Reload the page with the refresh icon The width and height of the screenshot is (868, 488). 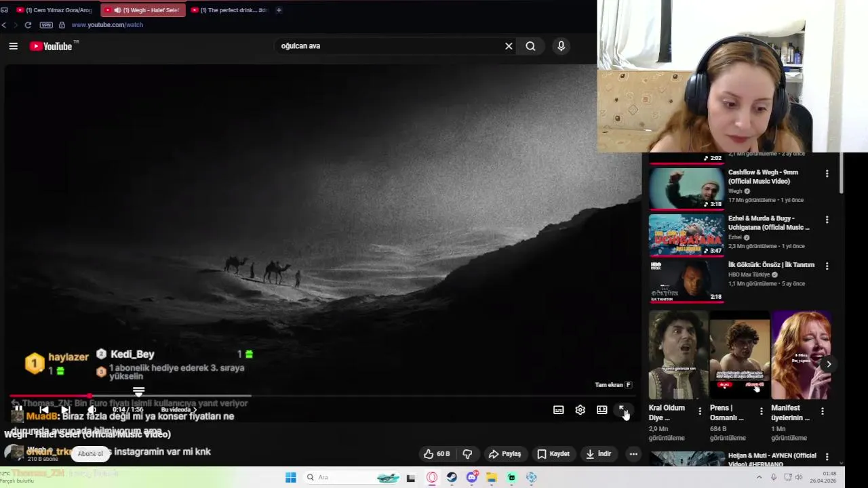[28, 25]
